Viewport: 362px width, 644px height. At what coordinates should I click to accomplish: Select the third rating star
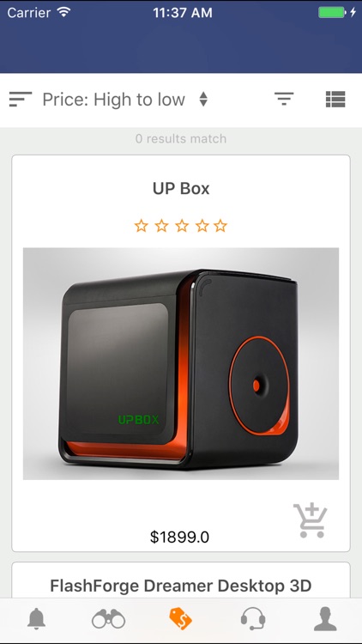tap(181, 226)
